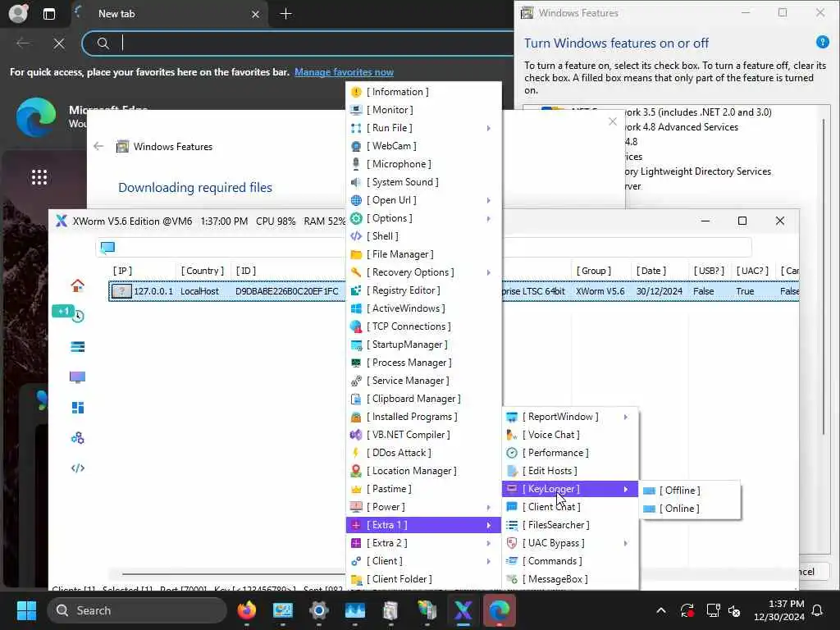Click the Installed Programs icon

tap(356, 418)
